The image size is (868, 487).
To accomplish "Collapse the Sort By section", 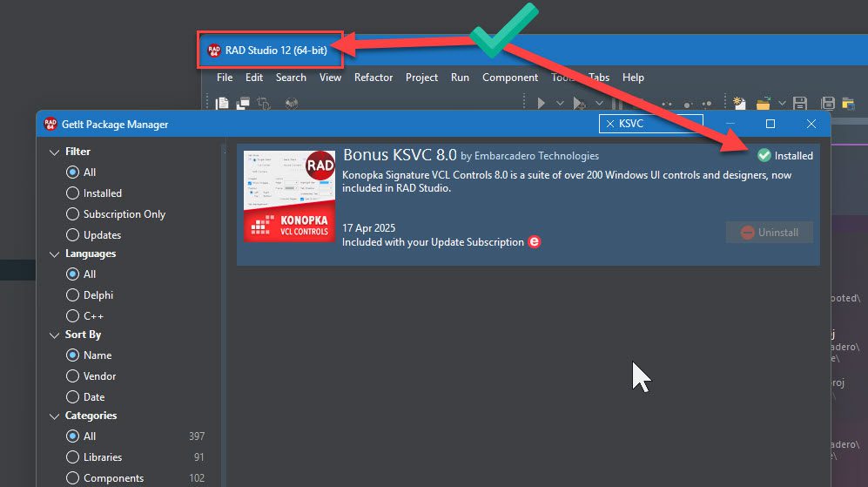I will point(54,335).
